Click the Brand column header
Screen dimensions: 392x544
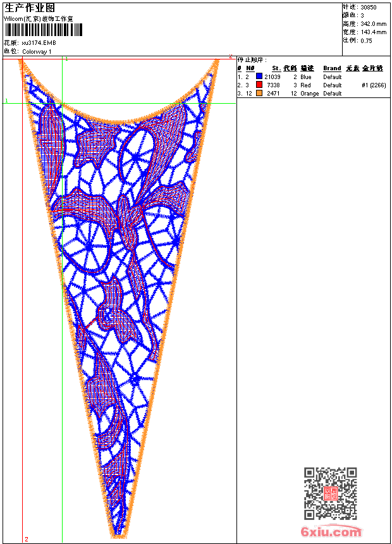(x=332, y=68)
